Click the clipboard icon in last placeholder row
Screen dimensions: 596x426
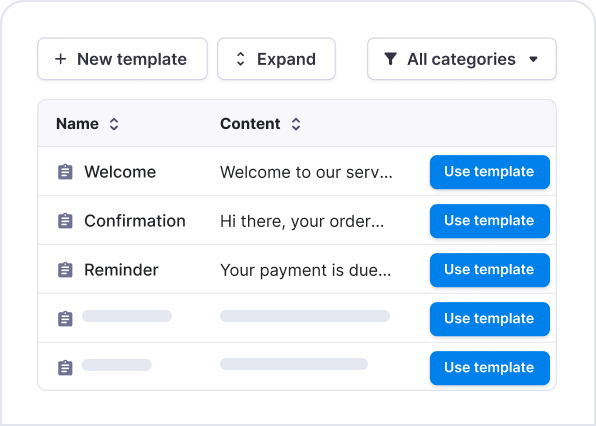(x=65, y=368)
